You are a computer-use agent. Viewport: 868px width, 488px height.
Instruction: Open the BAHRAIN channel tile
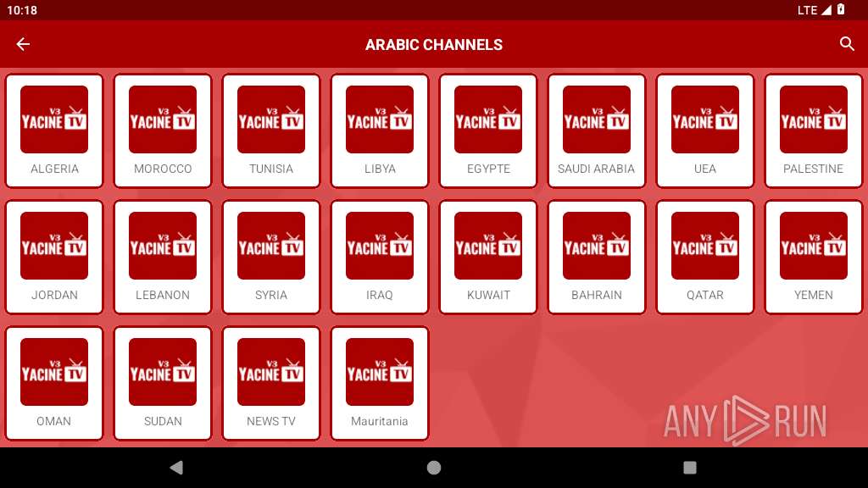coord(597,258)
